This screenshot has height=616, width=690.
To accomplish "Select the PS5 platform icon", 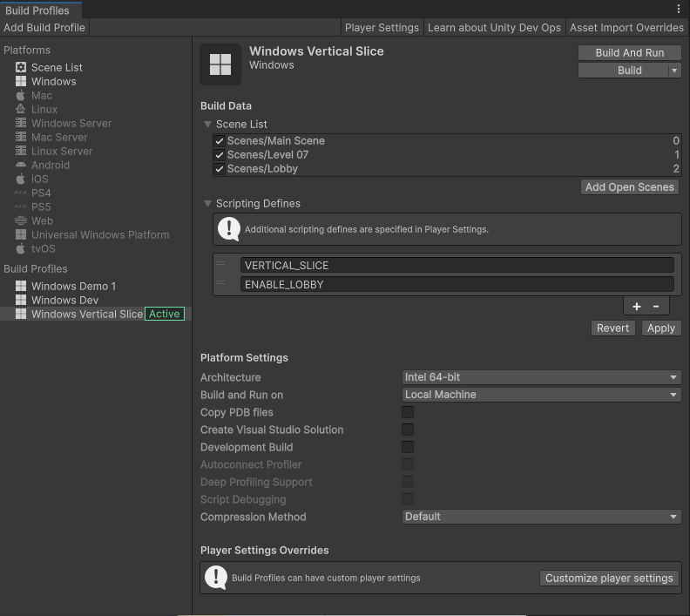I will click(x=21, y=206).
